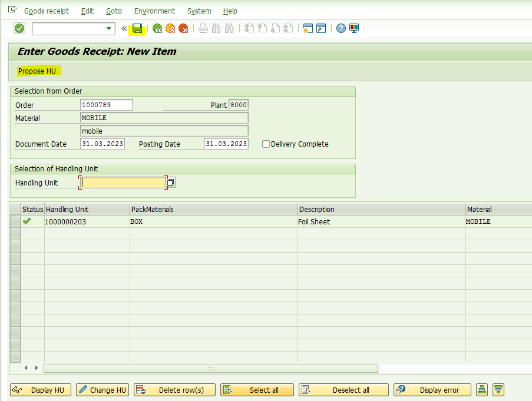Click the sort ascending icon button
532x401 pixels.
[x=482, y=390]
